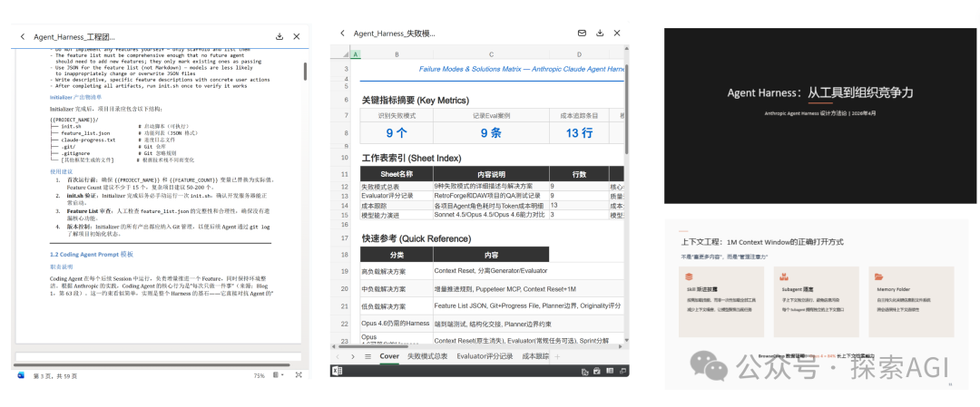Click the third icon in spreadsheet bottom-right bar

click(x=610, y=371)
